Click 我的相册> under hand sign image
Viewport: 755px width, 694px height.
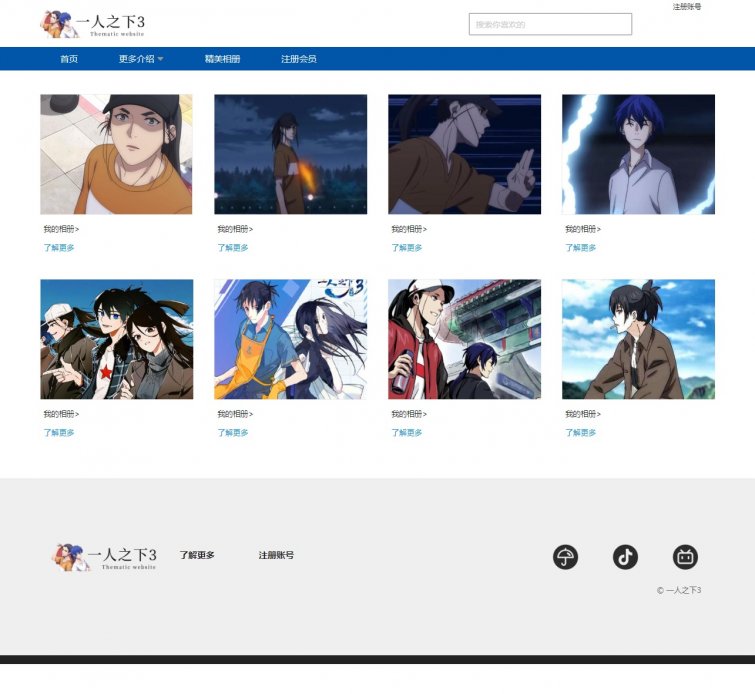(409, 229)
